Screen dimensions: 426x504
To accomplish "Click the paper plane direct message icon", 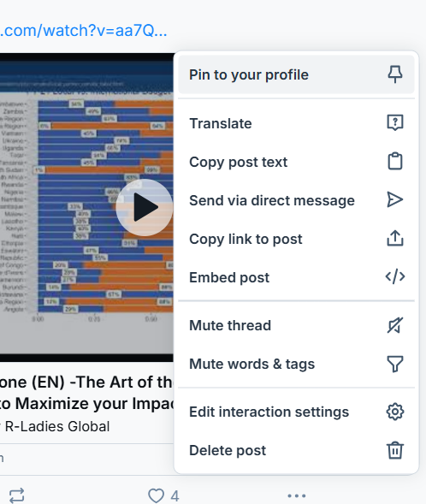I will point(395,199).
